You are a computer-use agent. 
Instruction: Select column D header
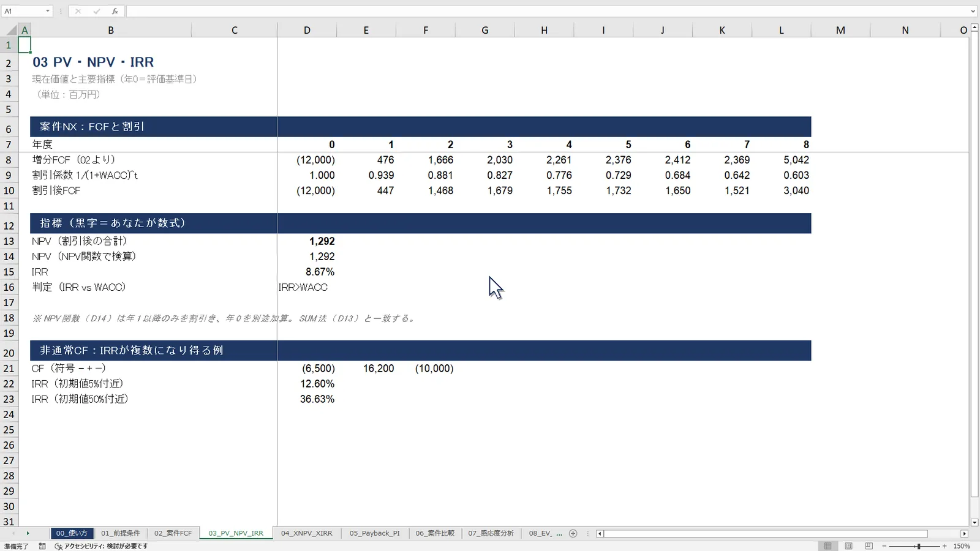point(307,30)
